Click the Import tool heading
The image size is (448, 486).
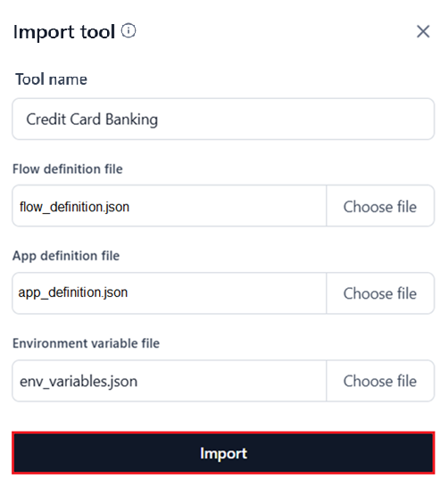click(64, 32)
